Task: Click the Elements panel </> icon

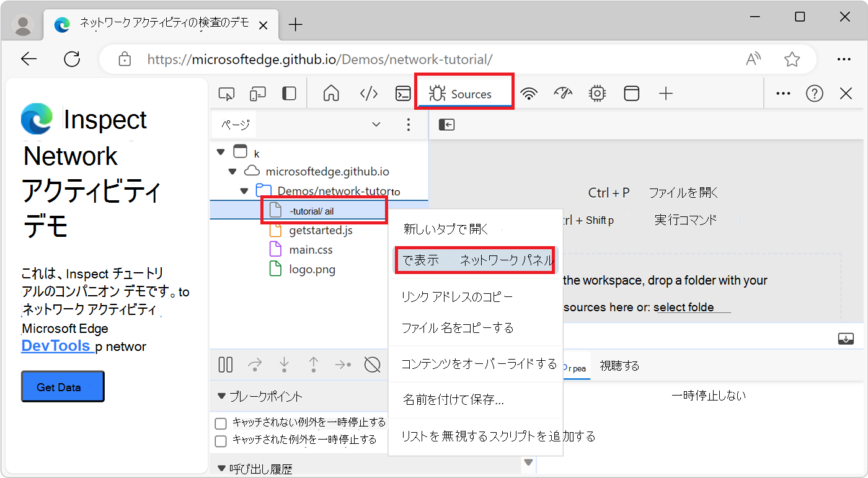Action: tap(369, 93)
